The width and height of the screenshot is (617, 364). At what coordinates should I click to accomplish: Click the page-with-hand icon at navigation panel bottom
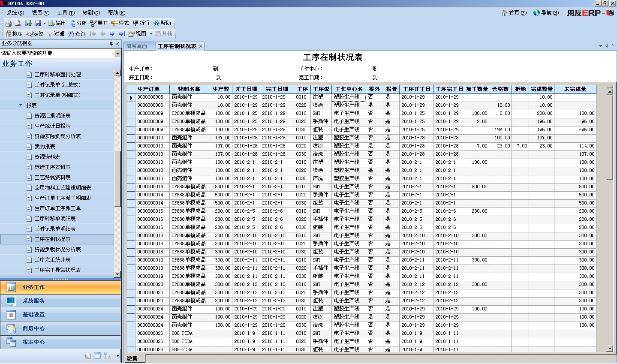point(88,355)
